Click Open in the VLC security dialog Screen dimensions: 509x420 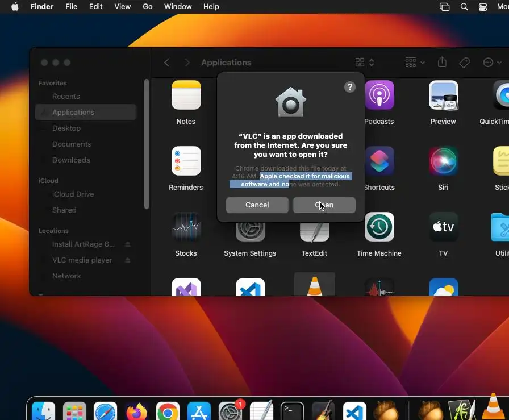tap(324, 205)
